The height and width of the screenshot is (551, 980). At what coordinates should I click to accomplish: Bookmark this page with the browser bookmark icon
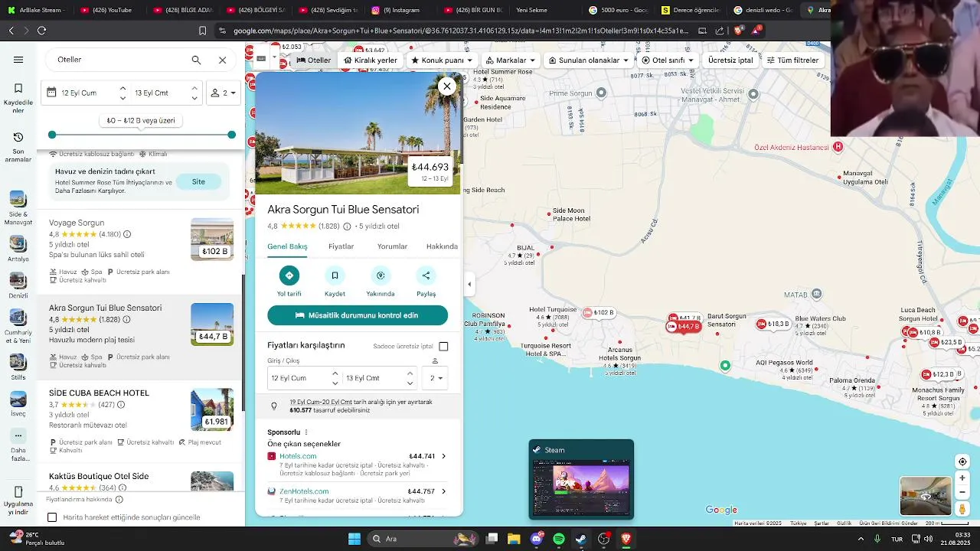click(202, 31)
